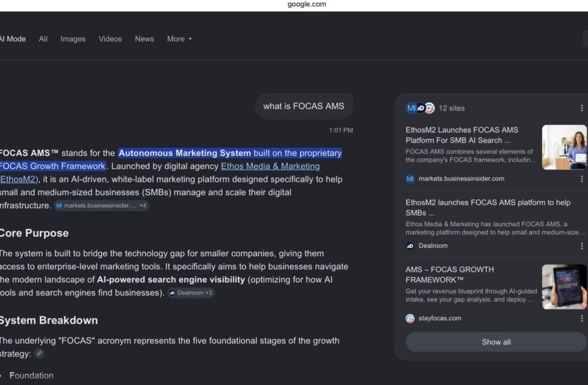588x385 pixels.
Task: Click the 'Dealroom' source name text
Action: pyautogui.click(x=433, y=246)
